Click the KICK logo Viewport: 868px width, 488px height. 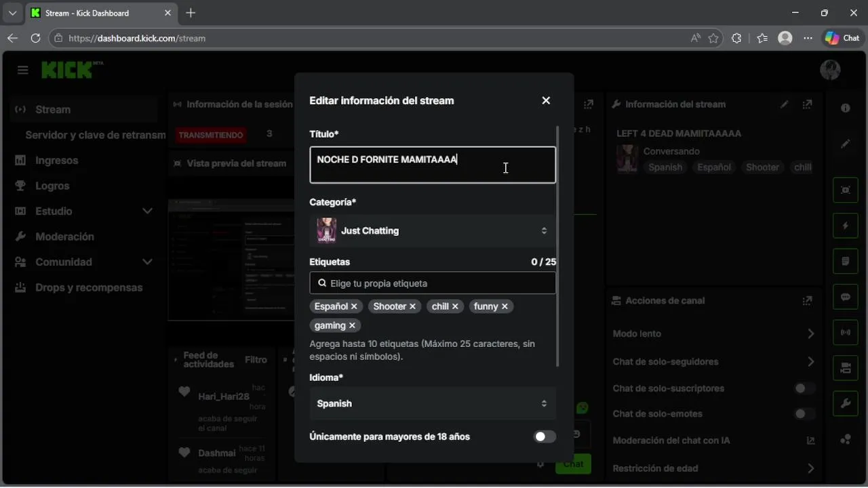tap(71, 69)
